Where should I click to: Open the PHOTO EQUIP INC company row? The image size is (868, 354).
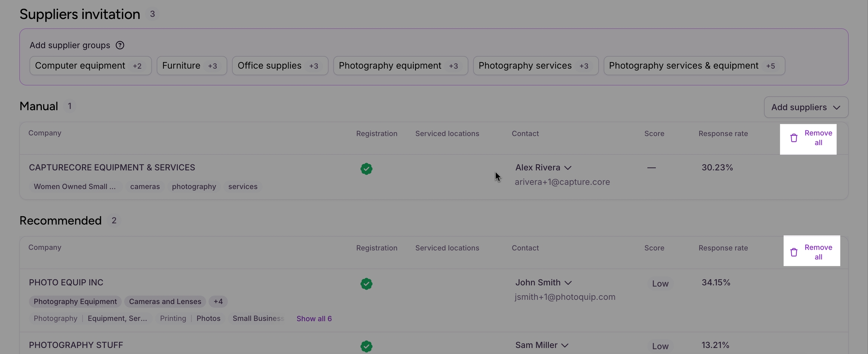66,282
